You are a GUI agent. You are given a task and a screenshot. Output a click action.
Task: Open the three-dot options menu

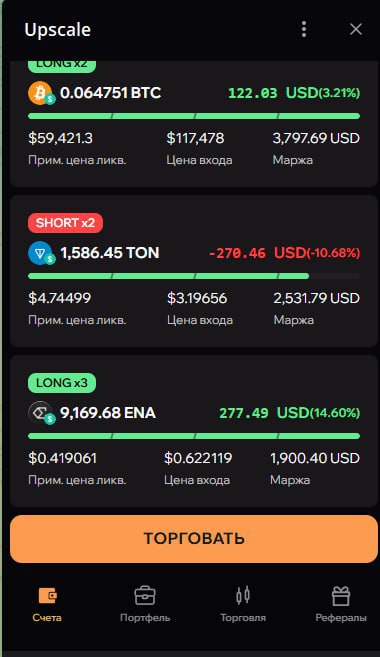(x=304, y=29)
